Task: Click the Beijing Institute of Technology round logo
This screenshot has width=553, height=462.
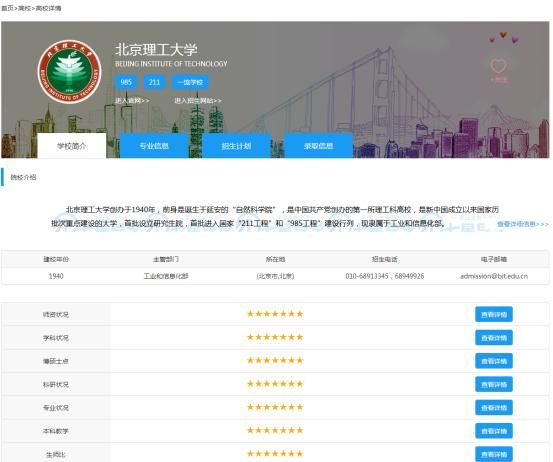Action: coord(69,72)
